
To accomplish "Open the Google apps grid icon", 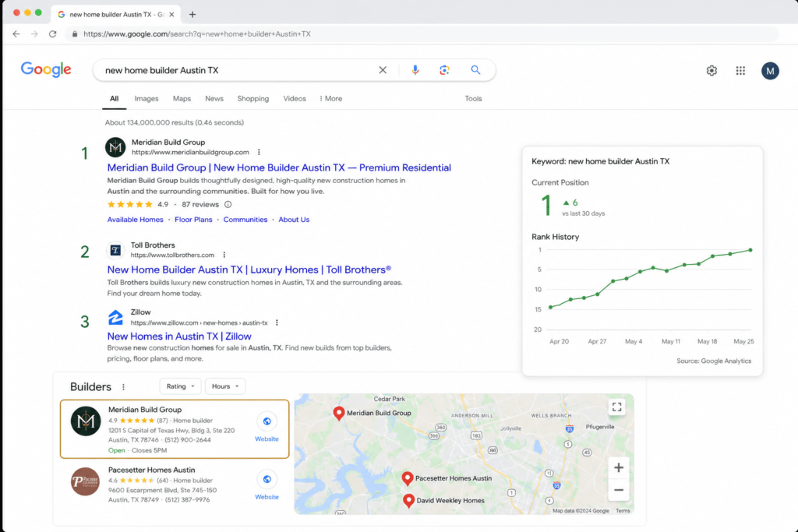I will point(740,71).
